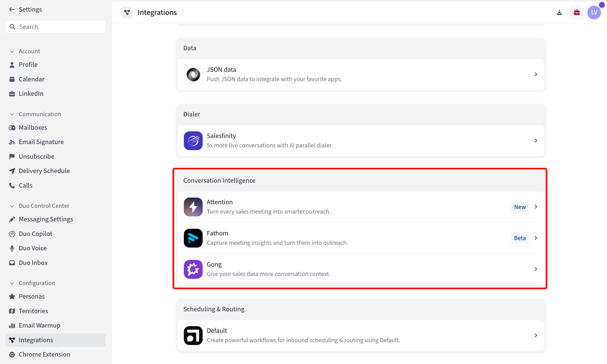Viewport: 607px width, 364px height.
Task: Click the download icon in header
Action: pos(559,12)
